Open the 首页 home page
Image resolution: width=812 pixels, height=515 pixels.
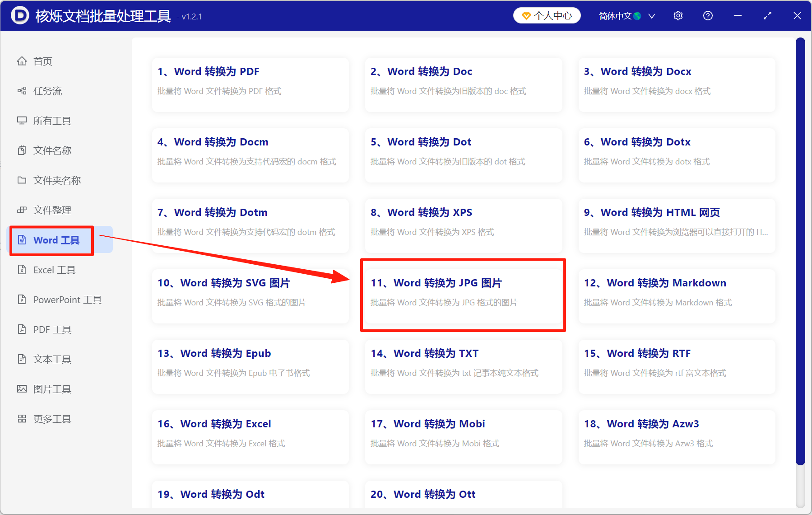point(42,61)
